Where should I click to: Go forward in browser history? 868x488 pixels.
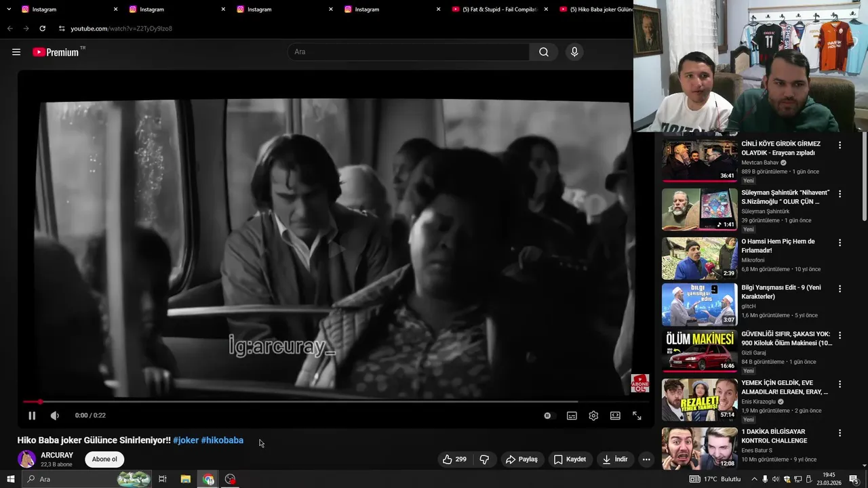click(x=26, y=28)
